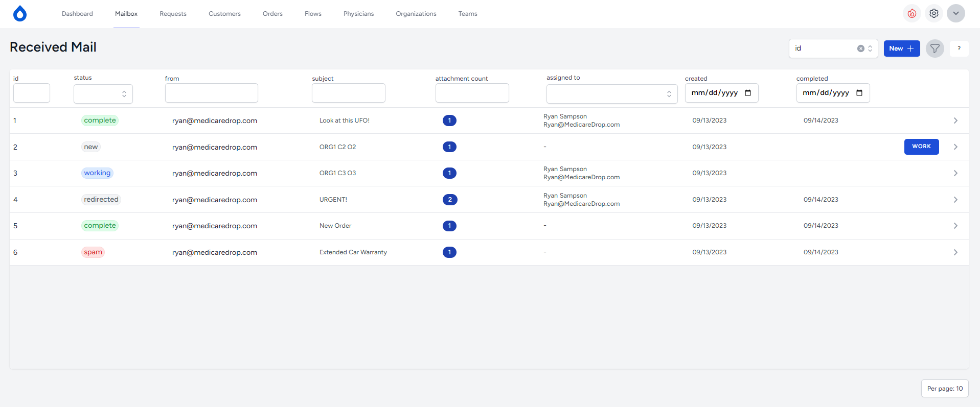Expand the Extended Car Warranty row
This screenshot has width=980, height=407.
tap(955, 252)
